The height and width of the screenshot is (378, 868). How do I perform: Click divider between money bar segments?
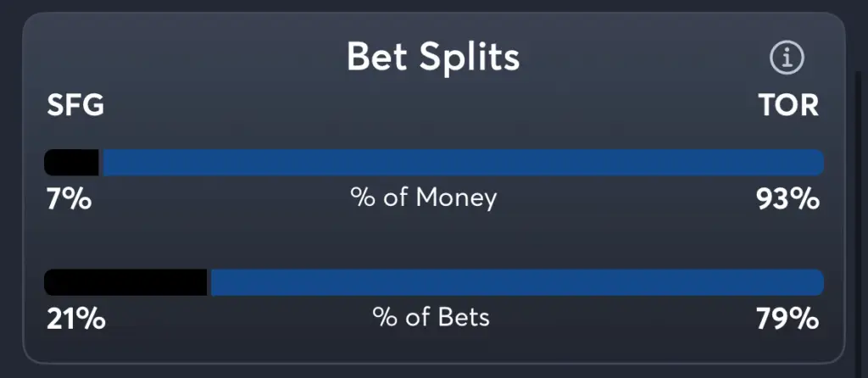102,163
